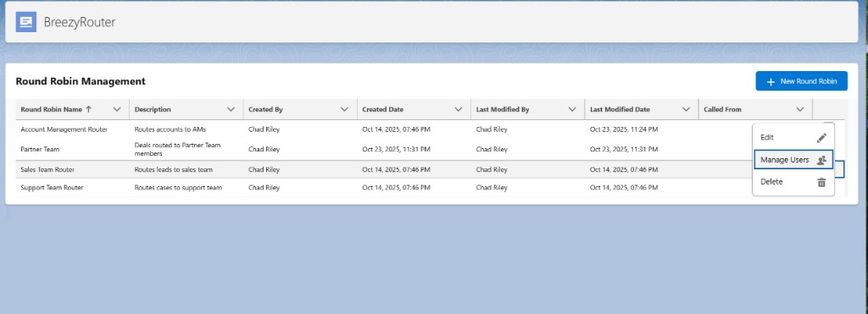Click Partner Team's Last Modified Date cell

(x=624, y=149)
